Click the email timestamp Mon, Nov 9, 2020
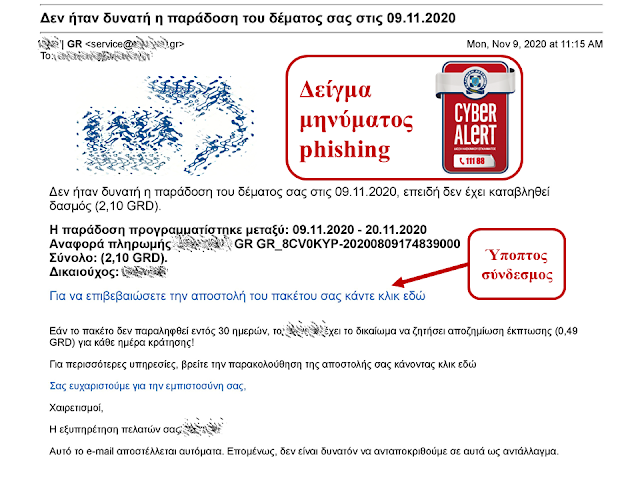 (x=535, y=44)
